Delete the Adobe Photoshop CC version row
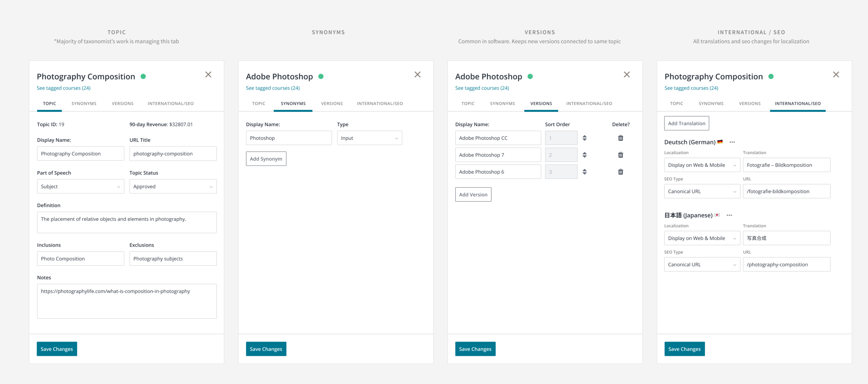Viewport: 868px width, 384px height. (x=620, y=138)
